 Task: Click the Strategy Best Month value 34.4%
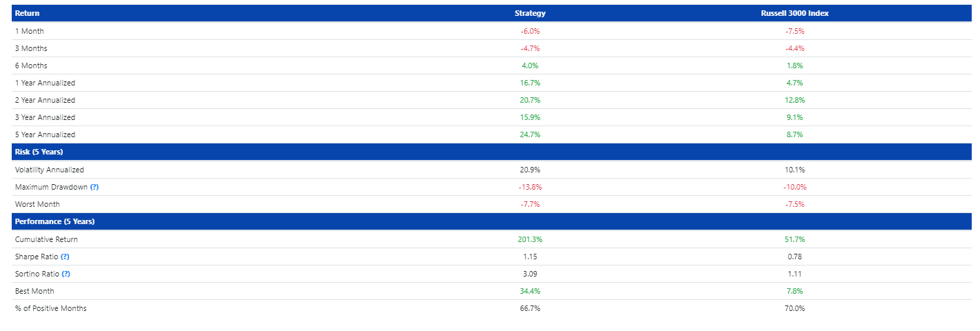[530, 291]
